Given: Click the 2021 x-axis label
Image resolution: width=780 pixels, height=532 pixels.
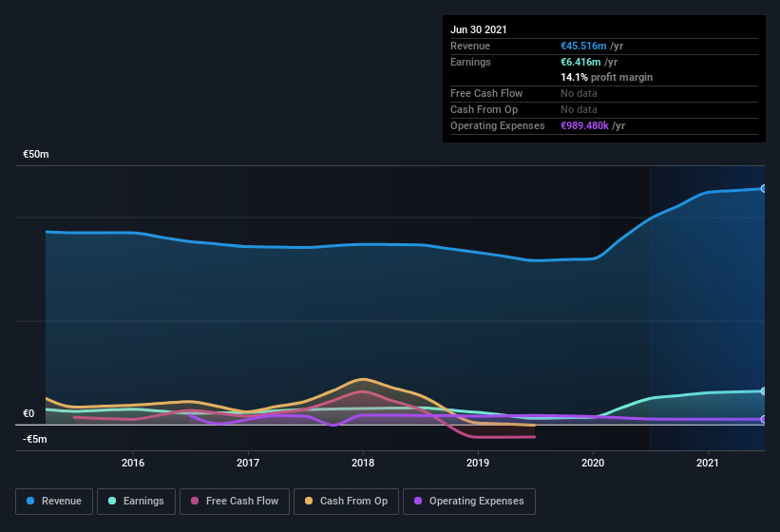Looking at the screenshot, I should coord(708,463).
